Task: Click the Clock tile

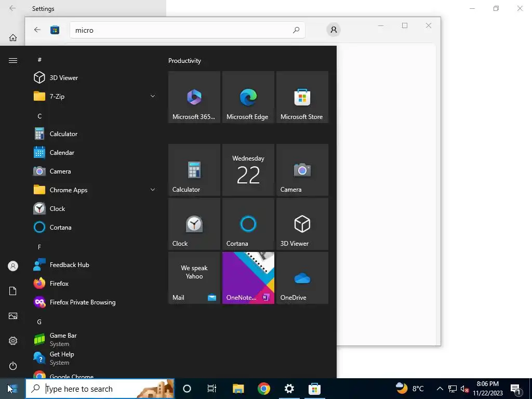Action: click(x=194, y=224)
